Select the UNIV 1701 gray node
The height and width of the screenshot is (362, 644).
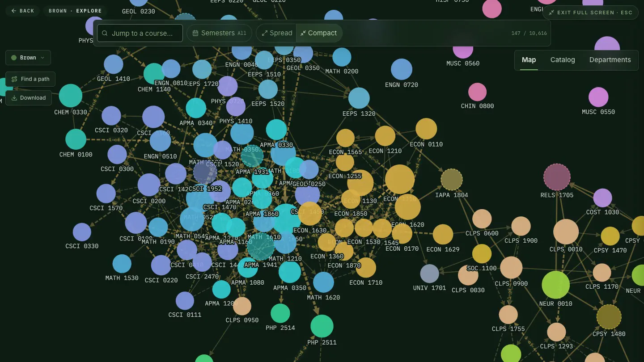[430, 274]
